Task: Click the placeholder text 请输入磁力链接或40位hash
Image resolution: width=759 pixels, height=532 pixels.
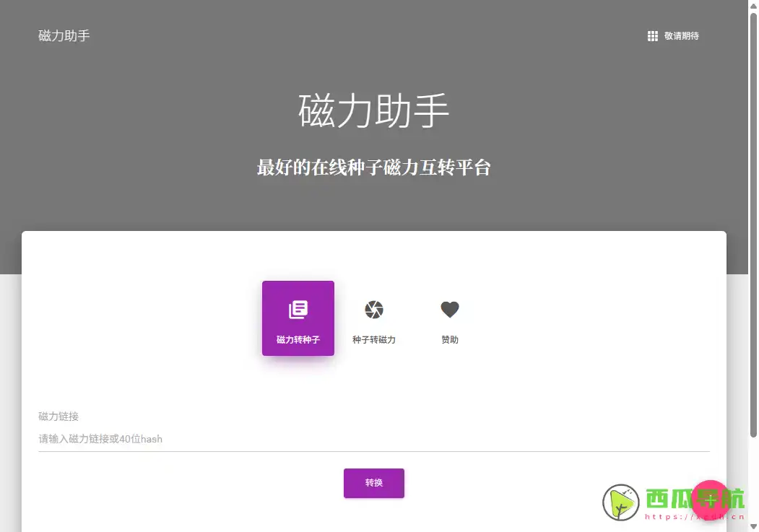Action: coord(100,439)
